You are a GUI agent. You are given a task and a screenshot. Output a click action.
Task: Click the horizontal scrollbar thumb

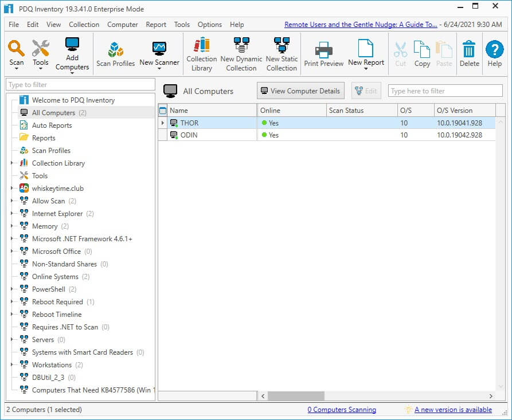tap(296, 396)
